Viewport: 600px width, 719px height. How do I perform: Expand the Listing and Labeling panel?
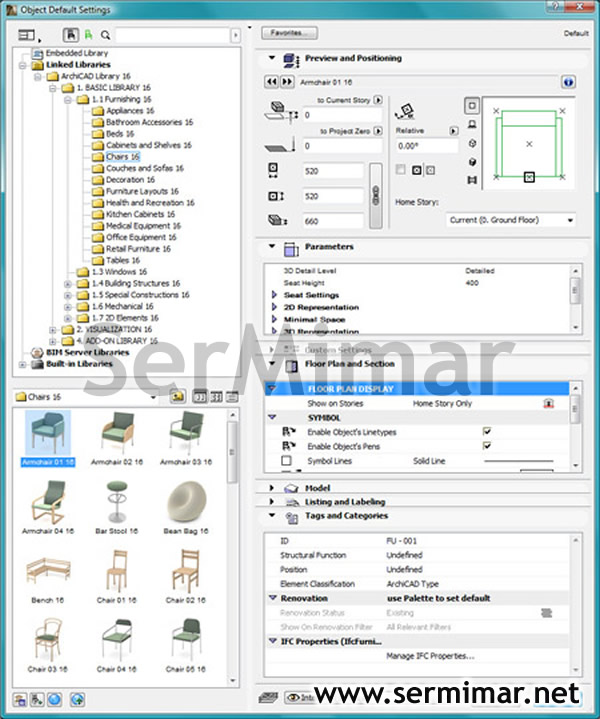click(272, 502)
